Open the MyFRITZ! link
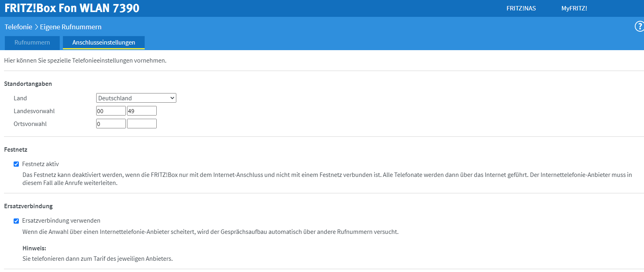 point(574,8)
